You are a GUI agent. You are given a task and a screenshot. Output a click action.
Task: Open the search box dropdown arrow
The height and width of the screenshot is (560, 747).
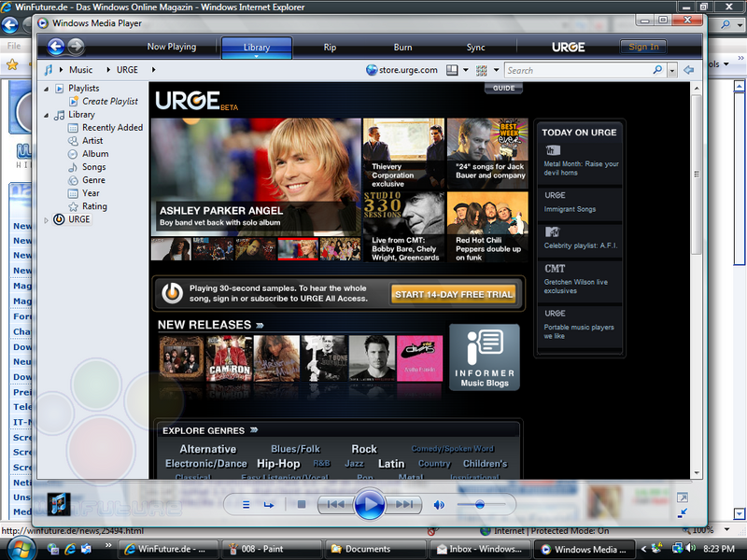tap(671, 71)
